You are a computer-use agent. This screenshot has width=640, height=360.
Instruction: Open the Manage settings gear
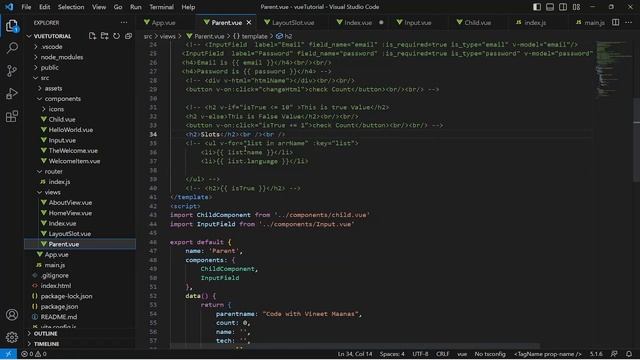pyautogui.click(x=12, y=337)
